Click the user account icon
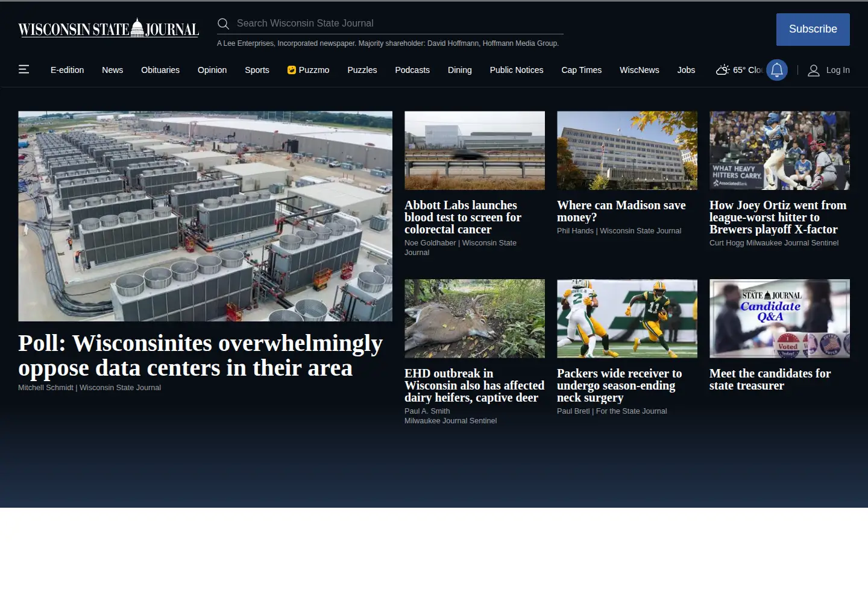The height and width of the screenshot is (603, 868). click(814, 71)
